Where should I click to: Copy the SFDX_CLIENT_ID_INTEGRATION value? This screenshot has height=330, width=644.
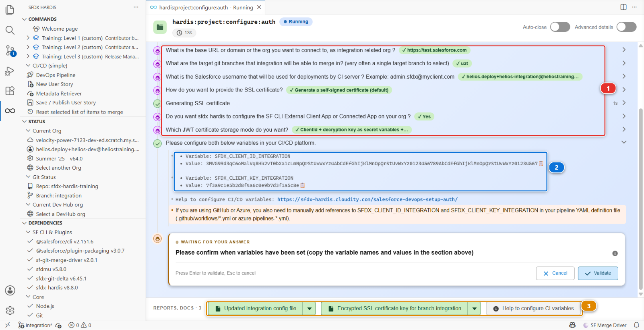(541, 164)
